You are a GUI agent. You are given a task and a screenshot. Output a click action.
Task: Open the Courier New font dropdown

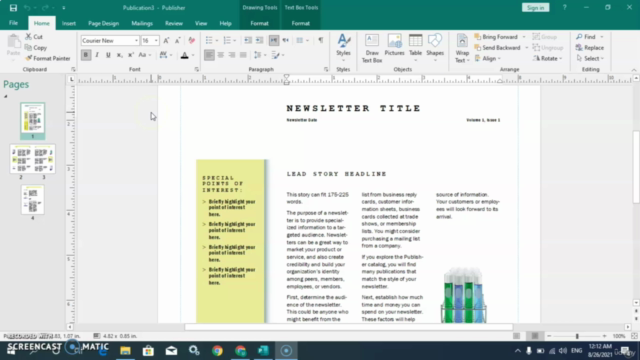tap(136, 40)
